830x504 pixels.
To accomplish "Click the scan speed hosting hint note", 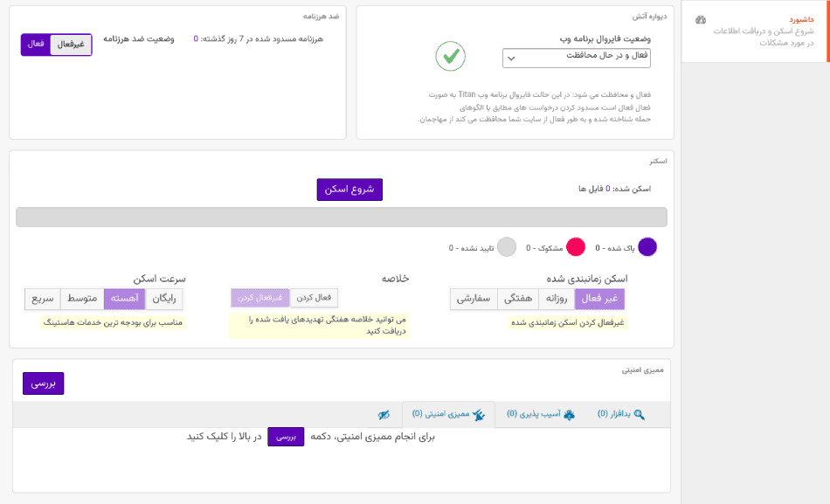I will (113, 322).
